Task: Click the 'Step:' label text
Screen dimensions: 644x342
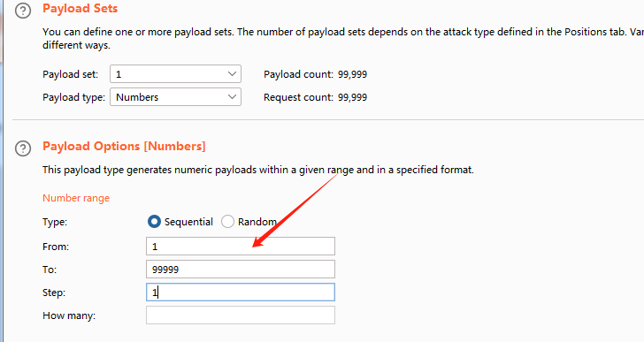Action: click(x=54, y=293)
